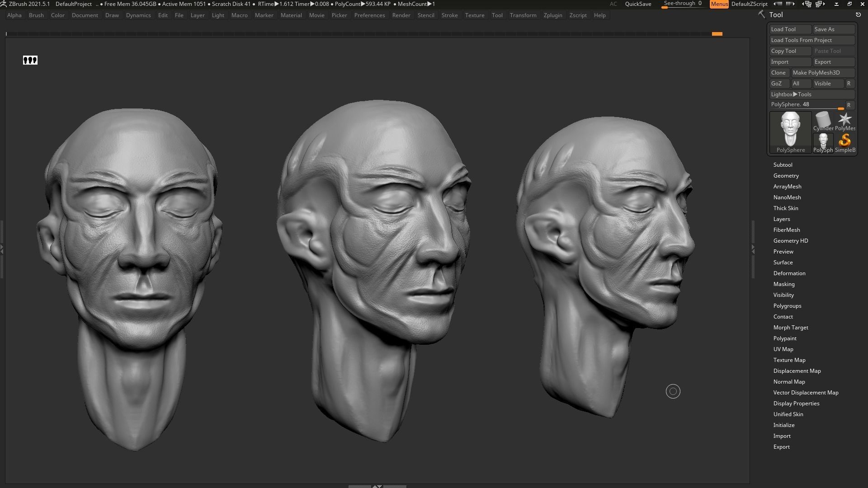Open the Preferences menu
The width and height of the screenshot is (868, 488).
click(369, 15)
